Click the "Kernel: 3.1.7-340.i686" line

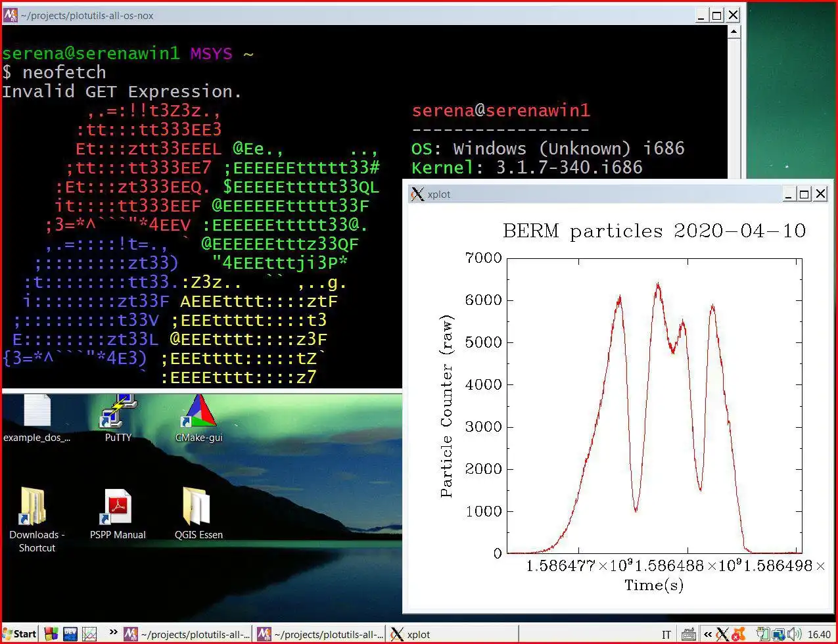(527, 167)
